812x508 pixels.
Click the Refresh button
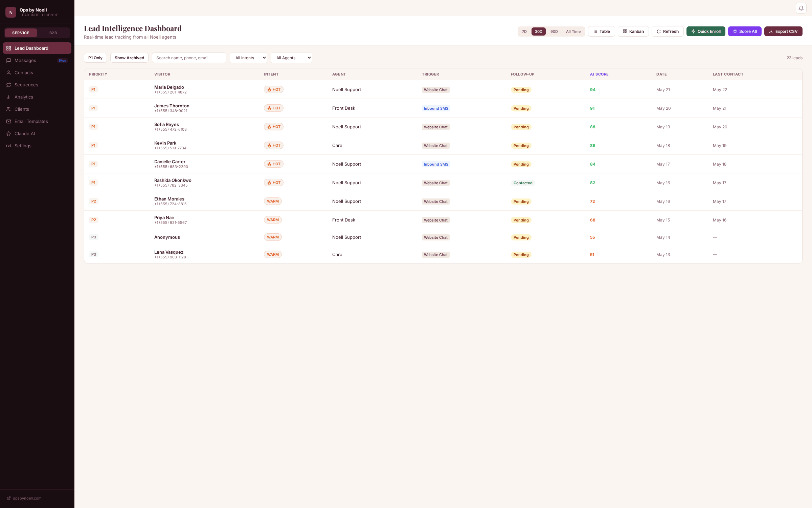pos(668,31)
